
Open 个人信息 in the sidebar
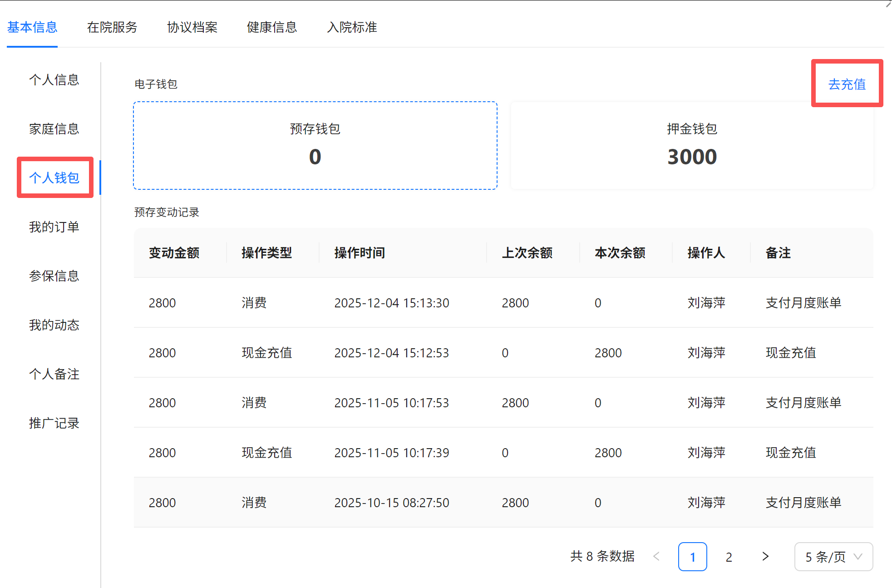(54, 80)
